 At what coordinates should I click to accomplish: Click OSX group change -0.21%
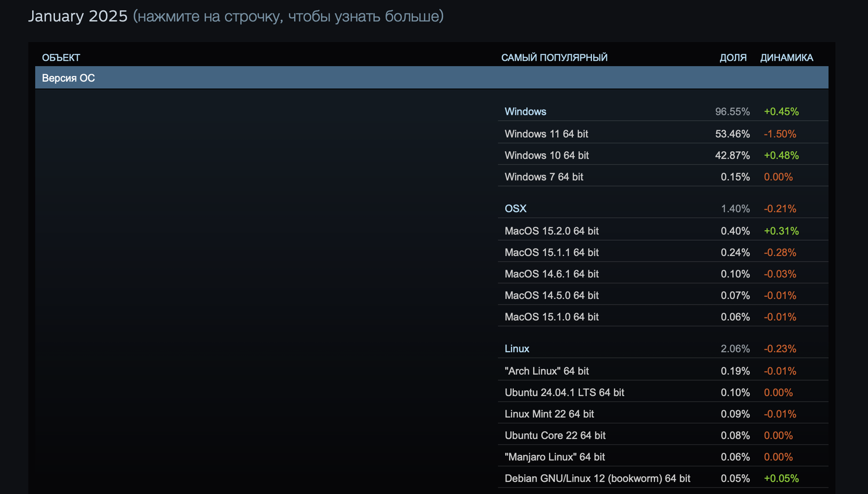780,208
